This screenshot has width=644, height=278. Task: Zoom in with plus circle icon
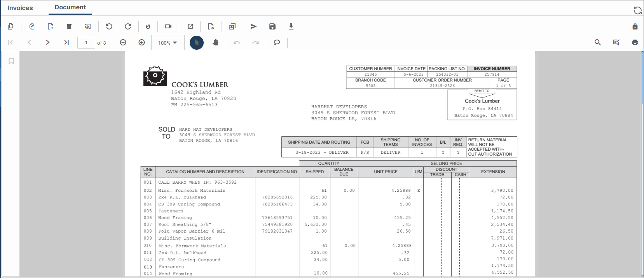coord(142,42)
